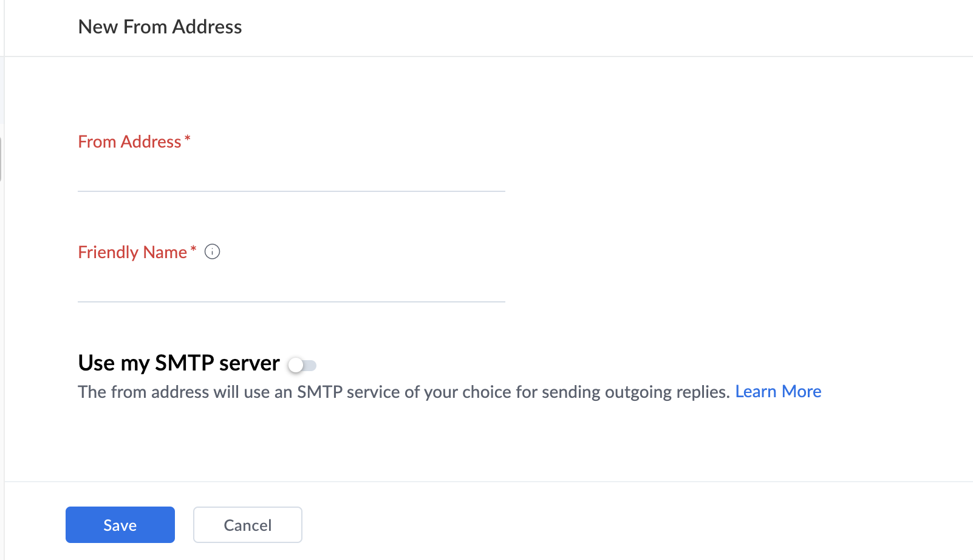973x560 pixels.
Task: Click the From Address label
Action: click(x=129, y=142)
